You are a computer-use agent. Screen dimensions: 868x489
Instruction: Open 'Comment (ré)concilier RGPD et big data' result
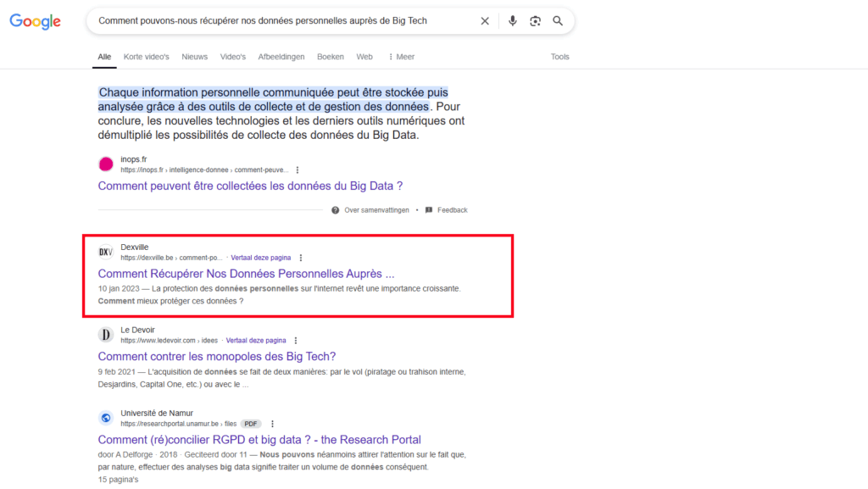point(259,440)
